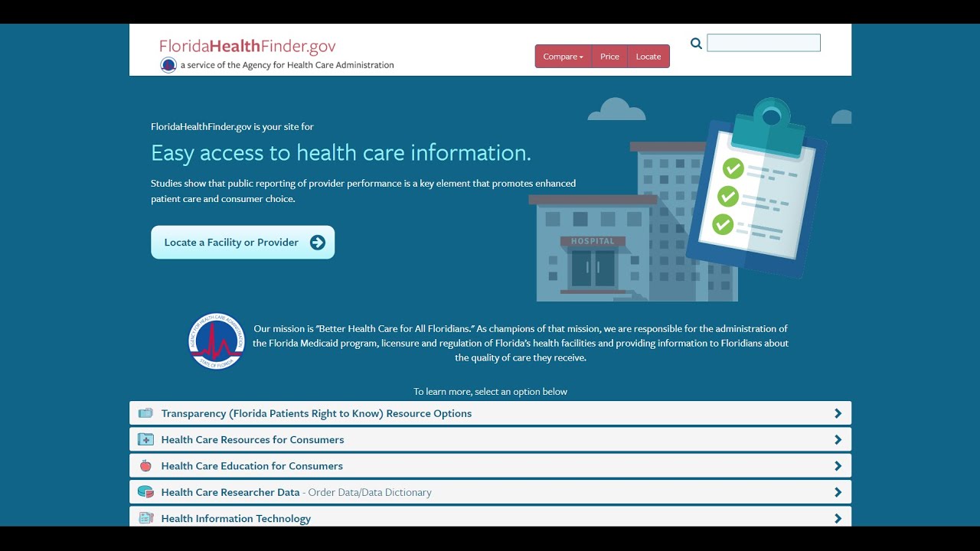Click the Agency for Health Care Administration small logo
980x551 pixels.
click(x=168, y=65)
